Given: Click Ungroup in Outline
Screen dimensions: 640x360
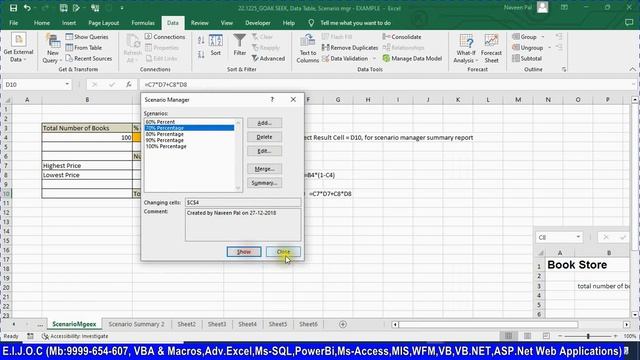Looking at the screenshot, I should pos(527,48).
